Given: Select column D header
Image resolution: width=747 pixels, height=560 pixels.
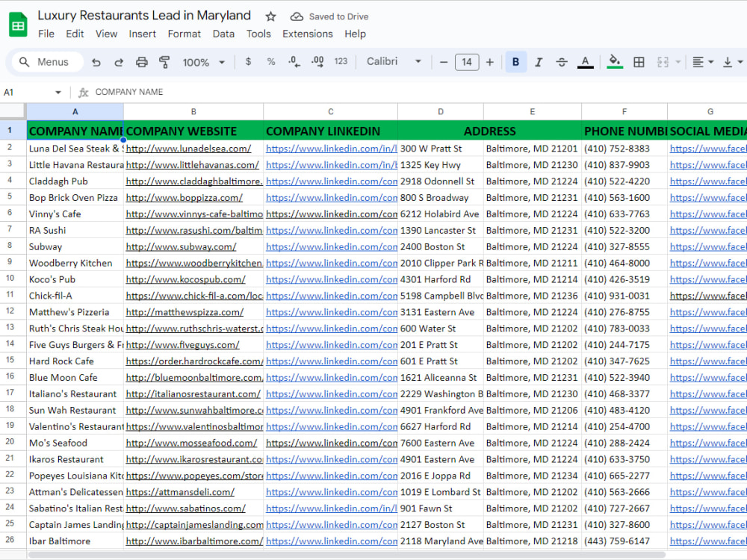Looking at the screenshot, I should 441,111.
